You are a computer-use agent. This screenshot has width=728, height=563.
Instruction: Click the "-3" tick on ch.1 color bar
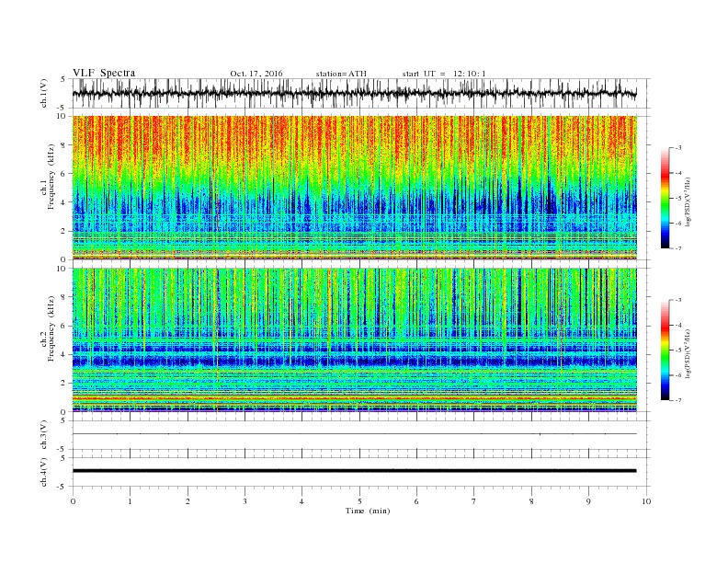click(678, 148)
